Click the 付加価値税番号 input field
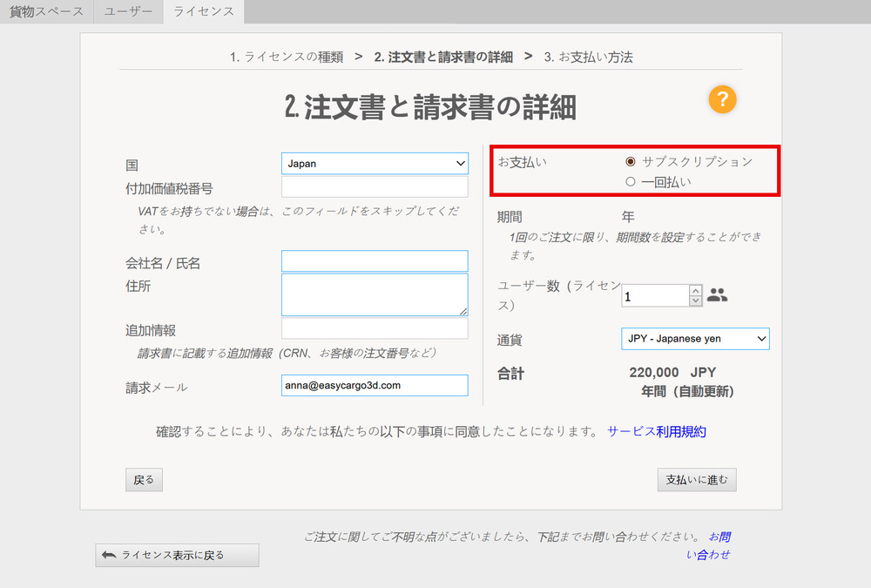Image resolution: width=871 pixels, height=588 pixels. [x=375, y=187]
